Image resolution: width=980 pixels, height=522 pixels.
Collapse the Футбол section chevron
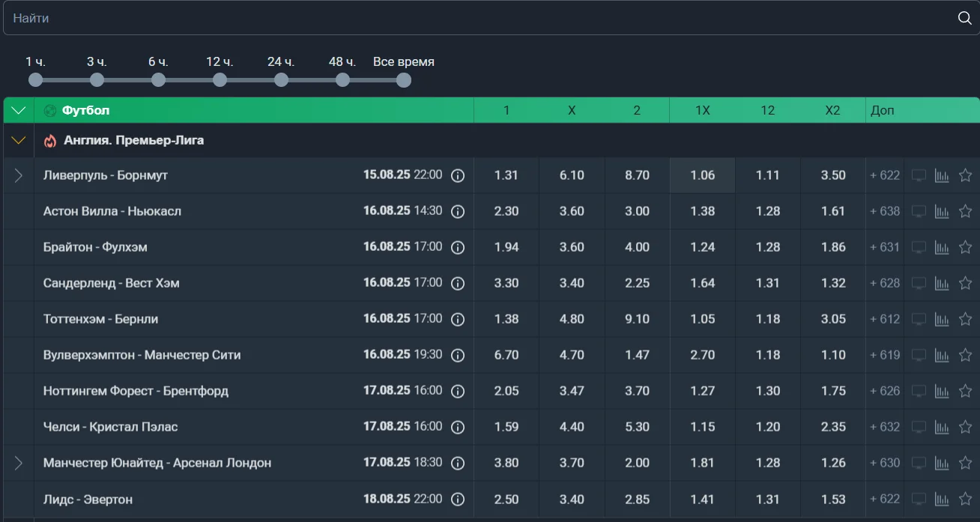tap(19, 110)
